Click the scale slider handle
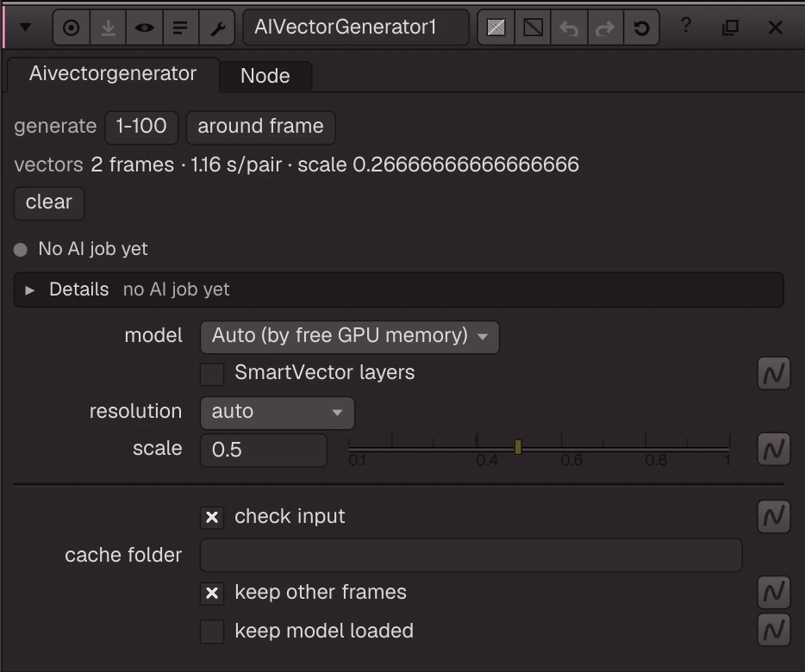The image size is (805, 672). tap(518, 447)
